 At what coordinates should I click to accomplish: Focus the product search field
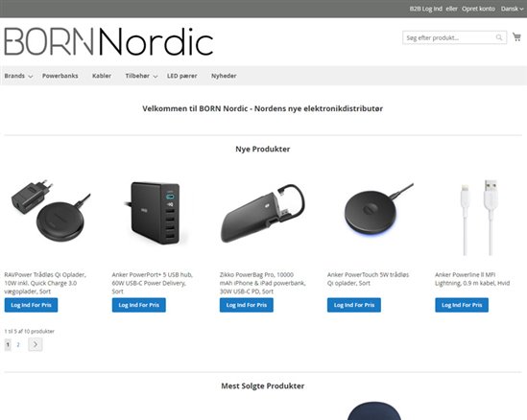point(449,37)
